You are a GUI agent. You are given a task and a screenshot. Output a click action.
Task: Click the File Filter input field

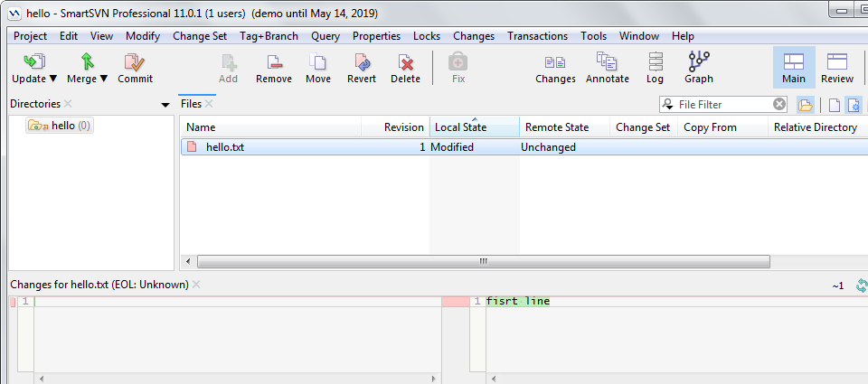click(723, 105)
